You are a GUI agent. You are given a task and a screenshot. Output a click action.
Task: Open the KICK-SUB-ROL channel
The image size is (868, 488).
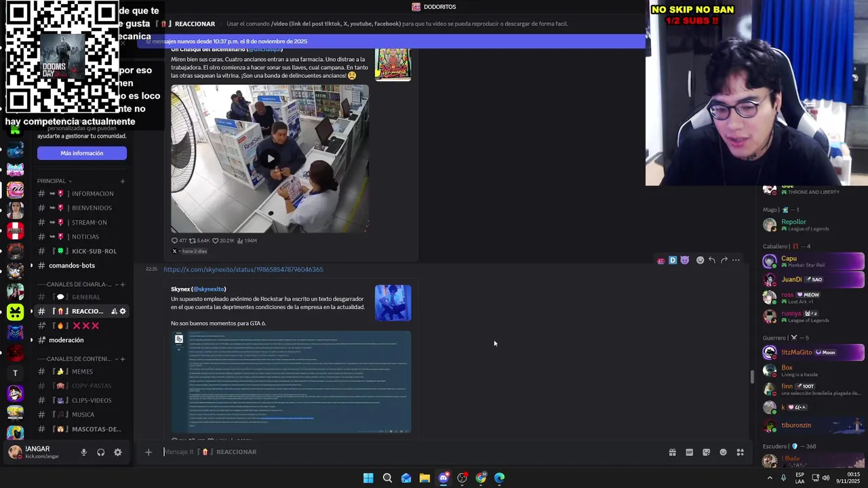pos(81,251)
